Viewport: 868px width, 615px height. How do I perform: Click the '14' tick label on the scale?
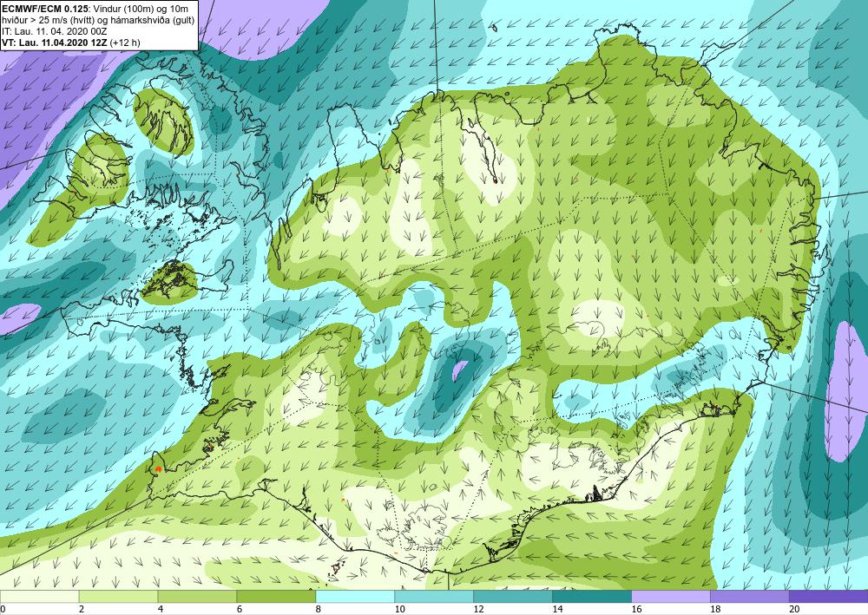557,609
